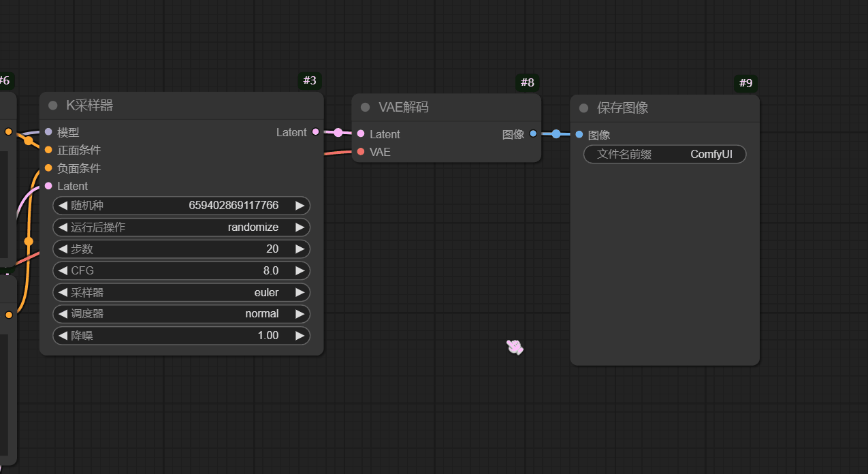Screen dimensions: 868x474
Task: Increase 随机种 with its right arrow
Action: click(x=300, y=206)
